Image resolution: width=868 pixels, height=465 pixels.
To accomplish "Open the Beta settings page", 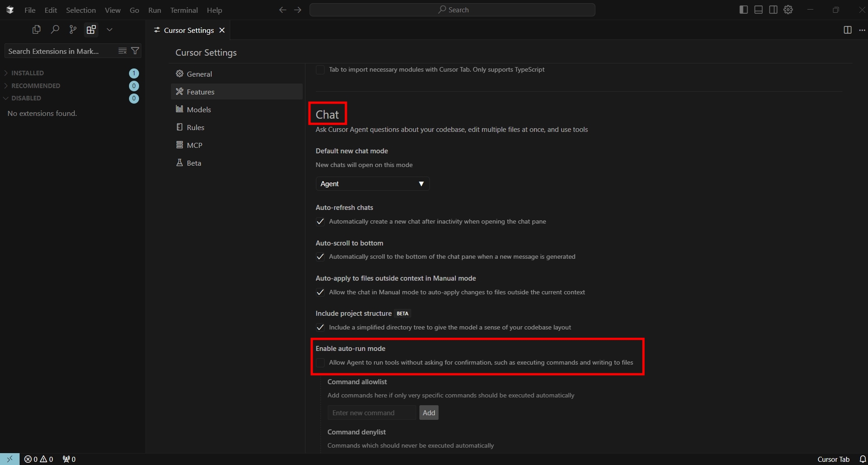I will click(237, 163).
